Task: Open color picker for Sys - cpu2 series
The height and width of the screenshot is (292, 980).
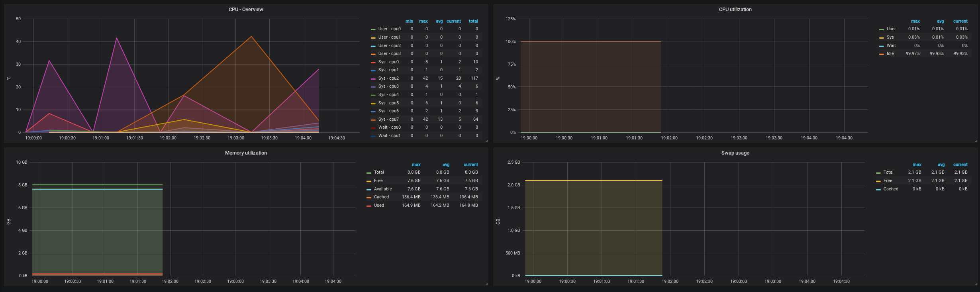Action: (x=373, y=79)
